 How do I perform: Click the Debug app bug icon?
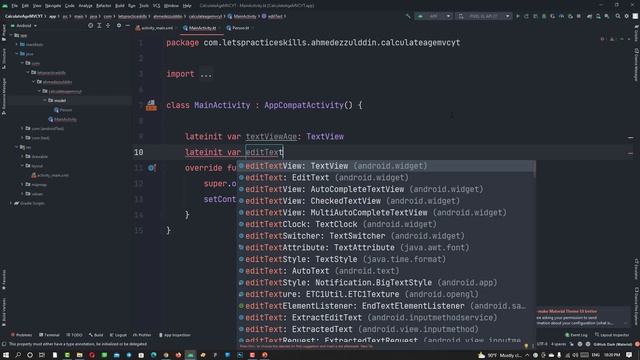click(x=544, y=16)
